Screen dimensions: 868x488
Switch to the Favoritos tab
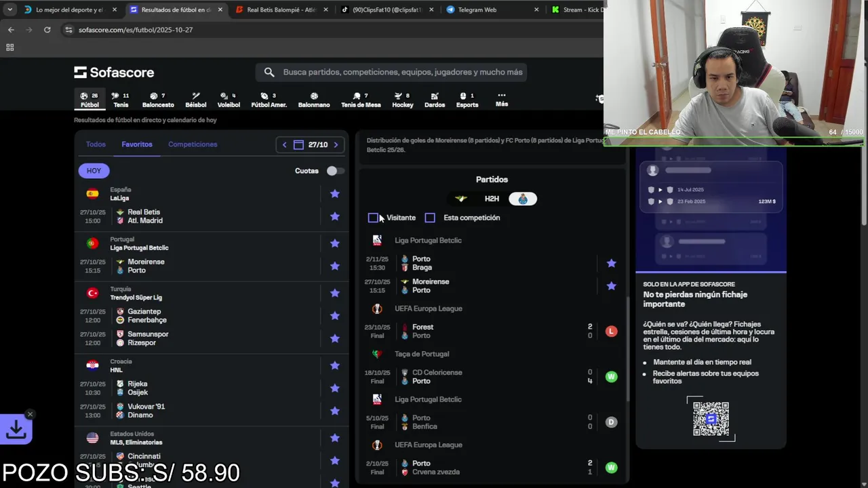pos(137,144)
